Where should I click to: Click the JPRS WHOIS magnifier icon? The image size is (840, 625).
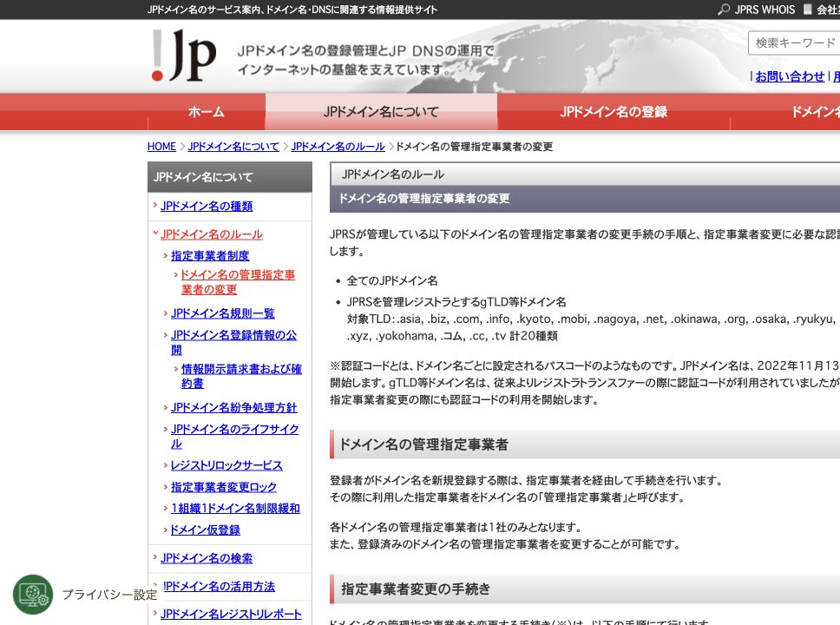pyautogui.click(x=724, y=9)
